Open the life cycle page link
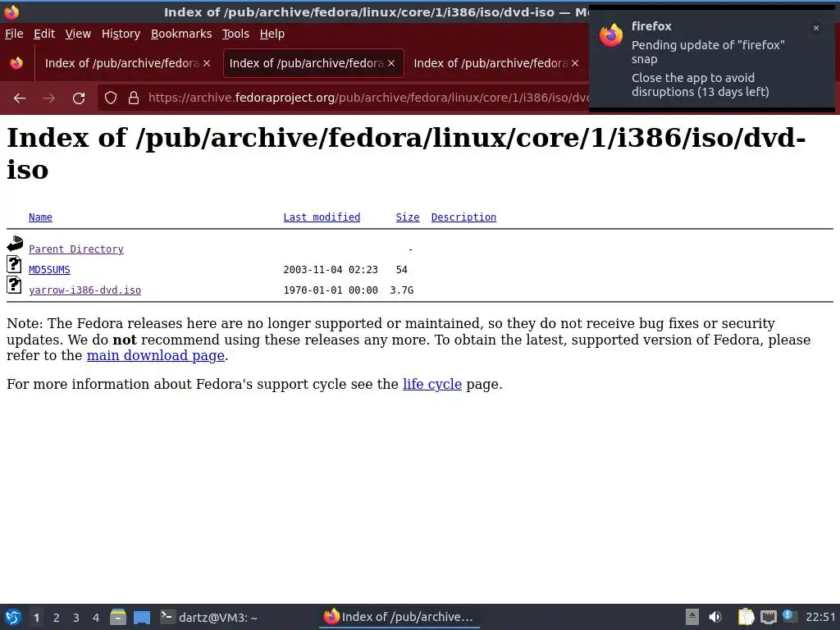 pyautogui.click(x=431, y=384)
